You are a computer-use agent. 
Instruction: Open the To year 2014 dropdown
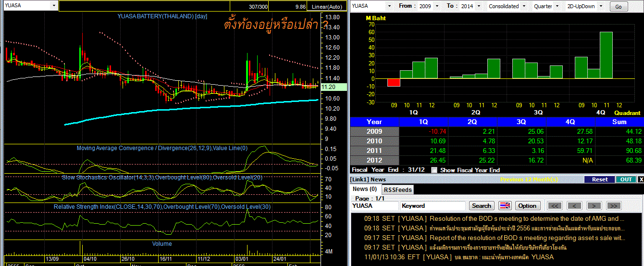click(478, 6)
